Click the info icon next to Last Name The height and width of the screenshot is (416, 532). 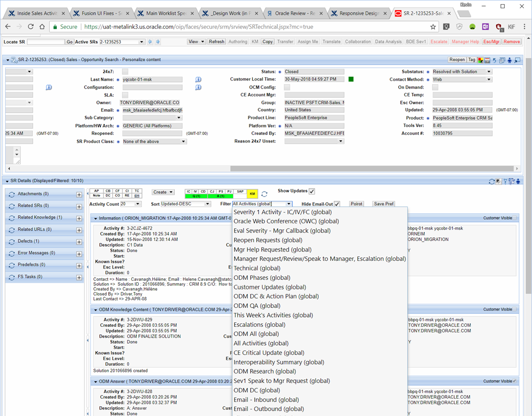coord(198,80)
